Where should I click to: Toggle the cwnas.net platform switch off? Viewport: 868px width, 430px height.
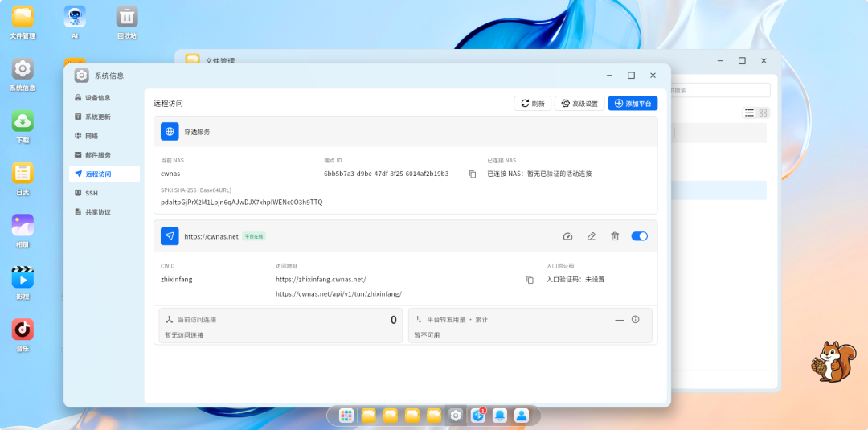tap(640, 236)
